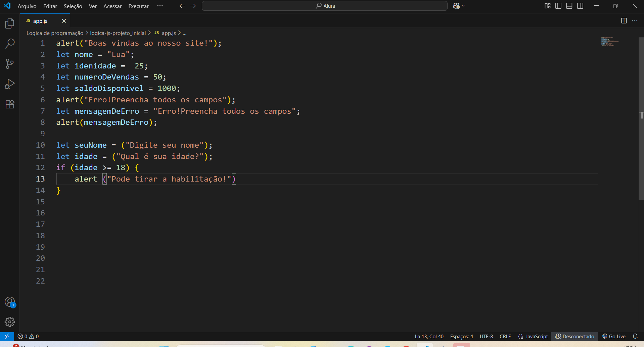Click "Digite seu nome" string on line 10
Viewport: 644px width, 347px height.
[165, 145]
